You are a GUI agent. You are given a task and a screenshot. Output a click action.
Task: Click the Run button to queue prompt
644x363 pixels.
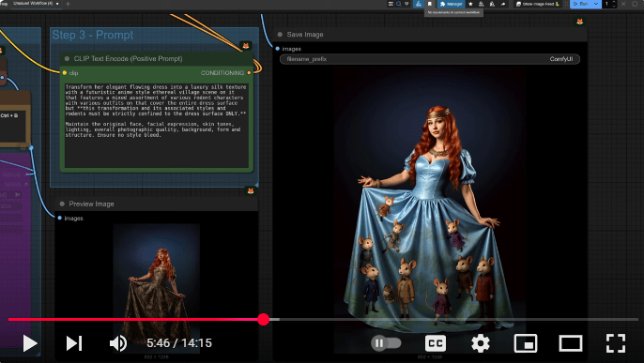point(580,4)
